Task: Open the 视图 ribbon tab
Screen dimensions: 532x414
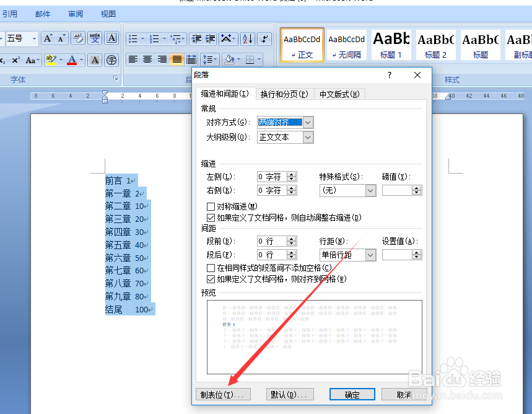Action: pyautogui.click(x=108, y=14)
